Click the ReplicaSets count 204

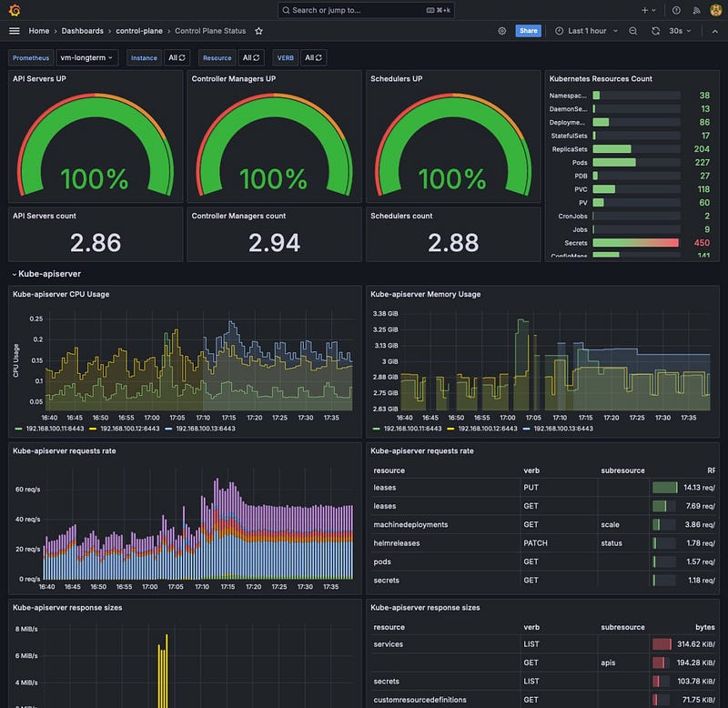(x=701, y=149)
